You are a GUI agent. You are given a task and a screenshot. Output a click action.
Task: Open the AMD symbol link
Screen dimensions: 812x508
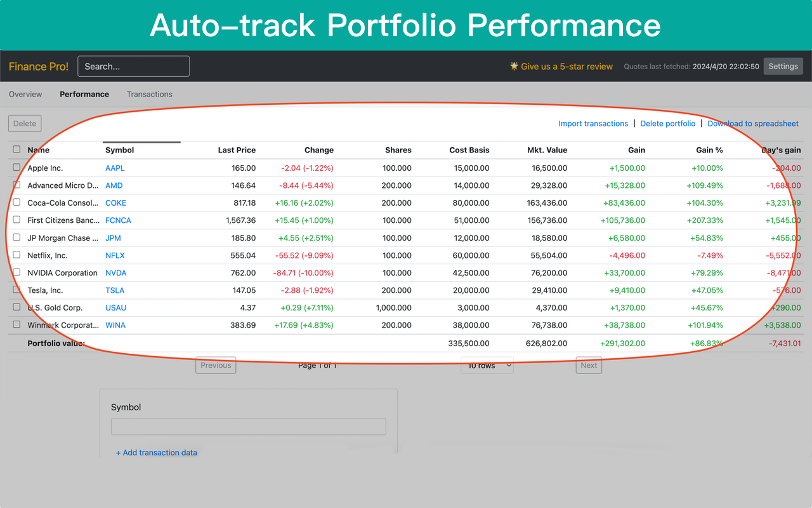(x=114, y=185)
